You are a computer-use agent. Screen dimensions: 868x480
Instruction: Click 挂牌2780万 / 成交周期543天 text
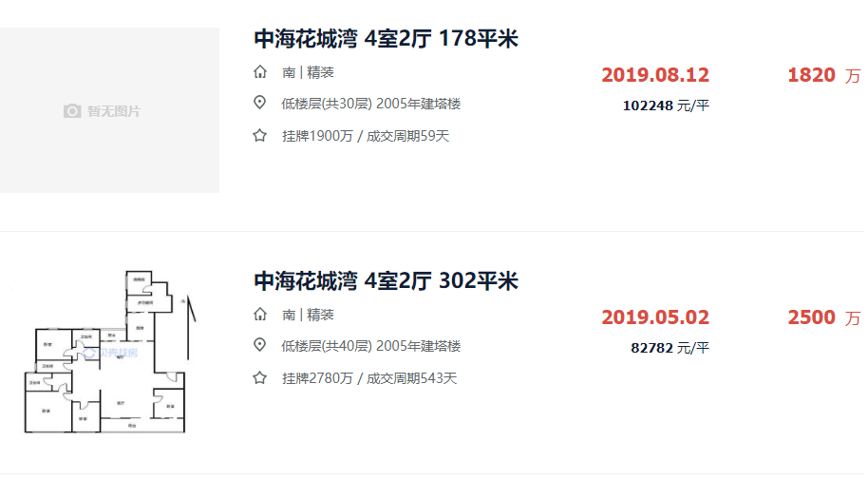[369, 378]
